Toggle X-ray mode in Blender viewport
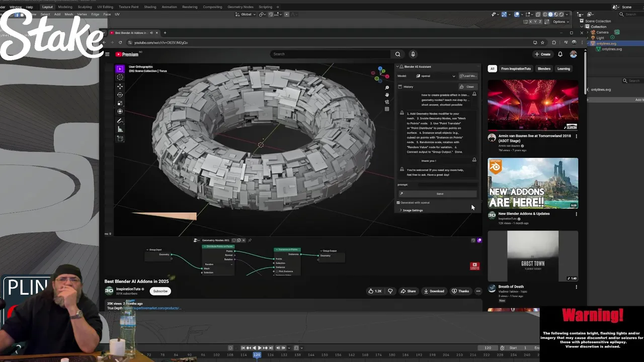 [538, 15]
